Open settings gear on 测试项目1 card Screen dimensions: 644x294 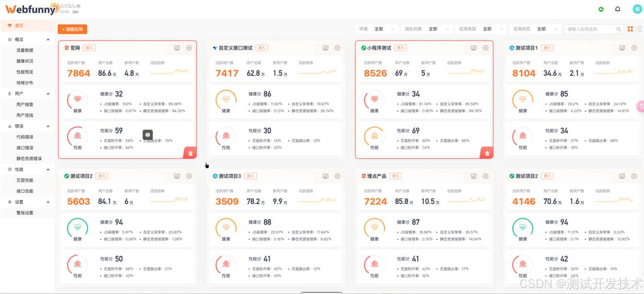tap(634, 48)
